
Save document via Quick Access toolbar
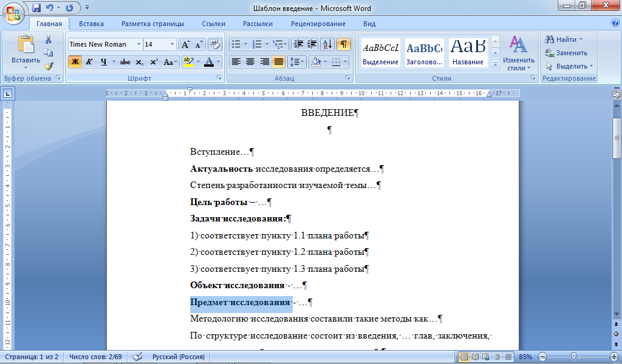click(36, 7)
